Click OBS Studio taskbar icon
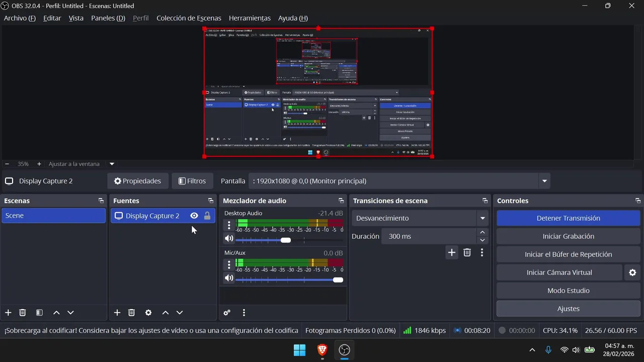This screenshot has width=644, height=362. [344, 350]
